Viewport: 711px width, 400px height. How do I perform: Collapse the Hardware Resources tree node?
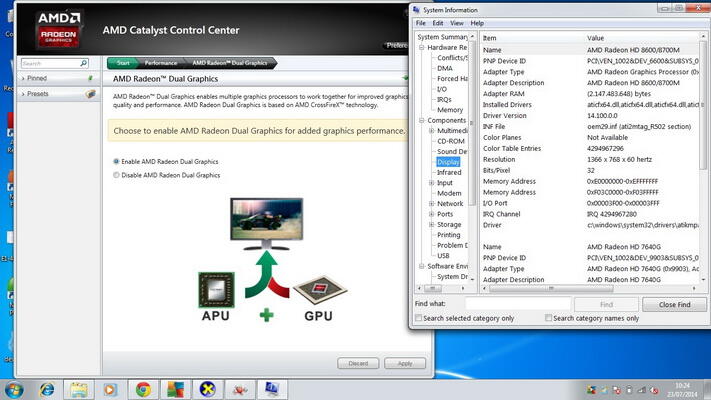[421, 47]
